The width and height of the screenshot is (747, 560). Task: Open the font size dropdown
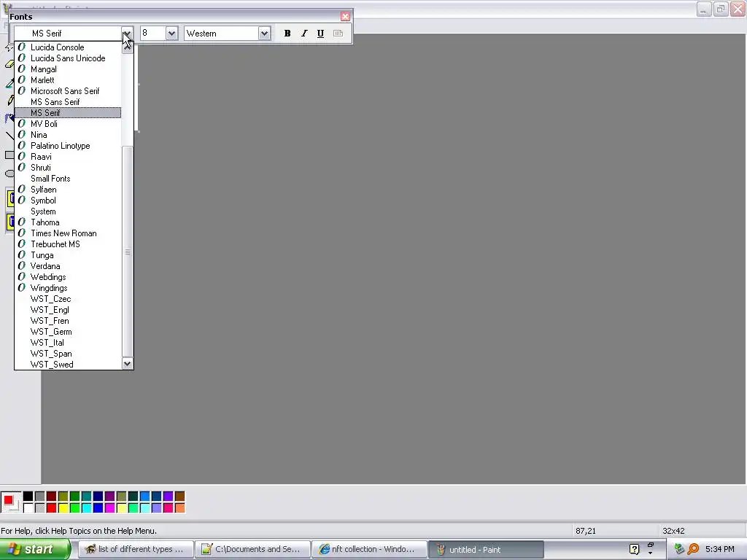tap(171, 34)
